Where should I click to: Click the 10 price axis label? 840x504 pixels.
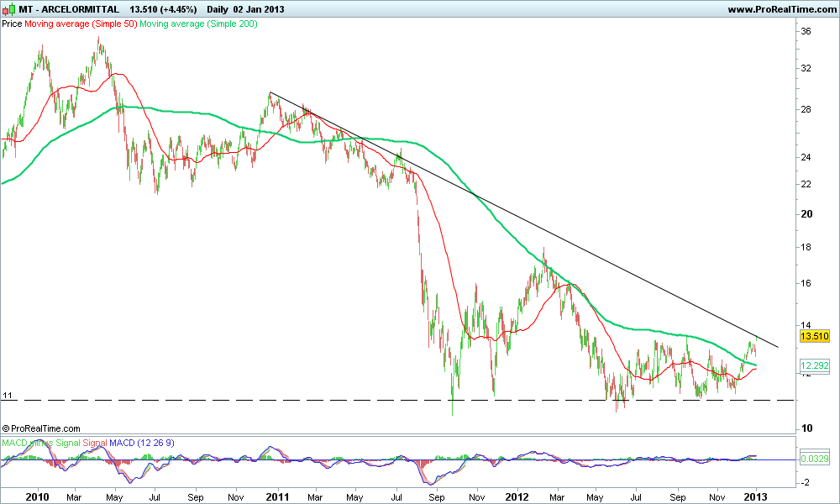(806, 428)
